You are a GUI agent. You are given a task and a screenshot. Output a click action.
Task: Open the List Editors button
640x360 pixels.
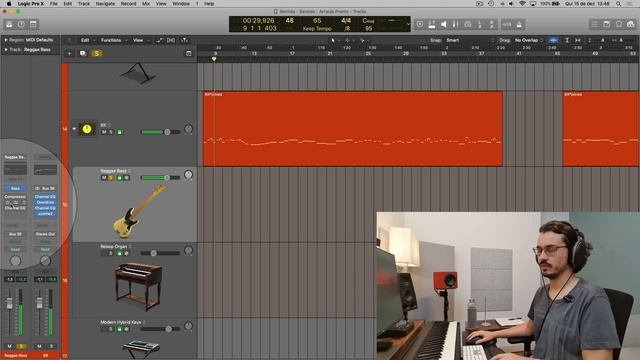[x=595, y=24]
